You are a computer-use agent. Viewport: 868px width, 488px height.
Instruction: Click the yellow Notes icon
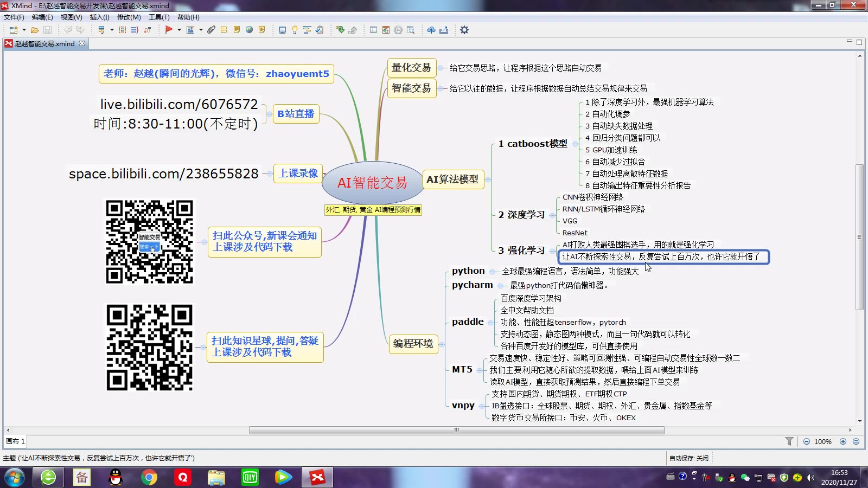click(237, 30)
